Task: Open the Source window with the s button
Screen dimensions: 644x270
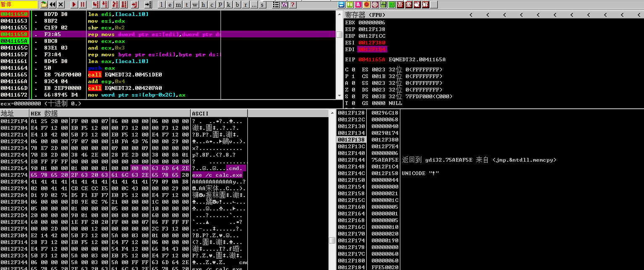Action: (262, 5)
